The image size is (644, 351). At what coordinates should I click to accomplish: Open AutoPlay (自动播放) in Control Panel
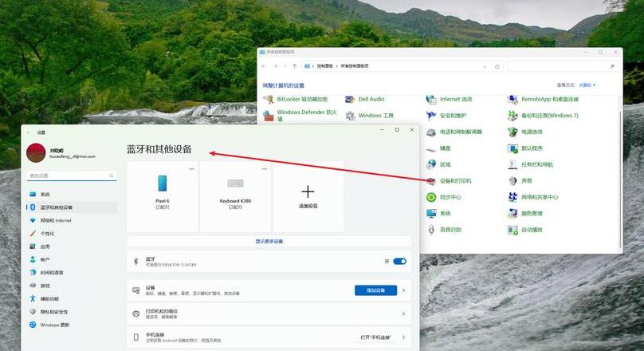click(525, 230)
